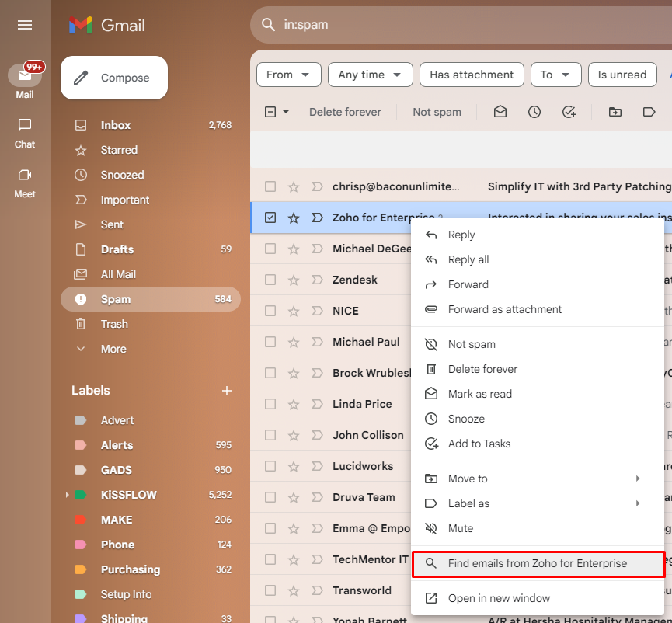Open the Drafts folder in sidebar
This screenshot has width=672, height=623.
click(151, 249)
